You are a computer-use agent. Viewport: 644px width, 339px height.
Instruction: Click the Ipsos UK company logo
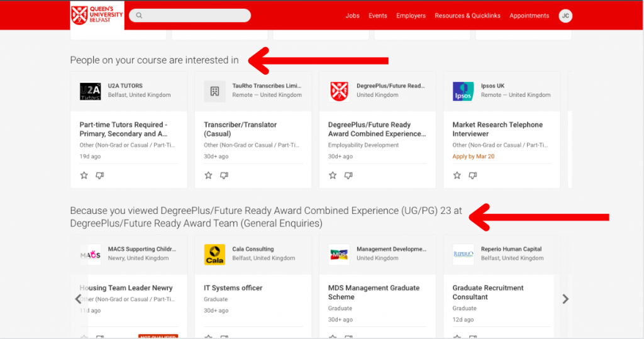464,91
